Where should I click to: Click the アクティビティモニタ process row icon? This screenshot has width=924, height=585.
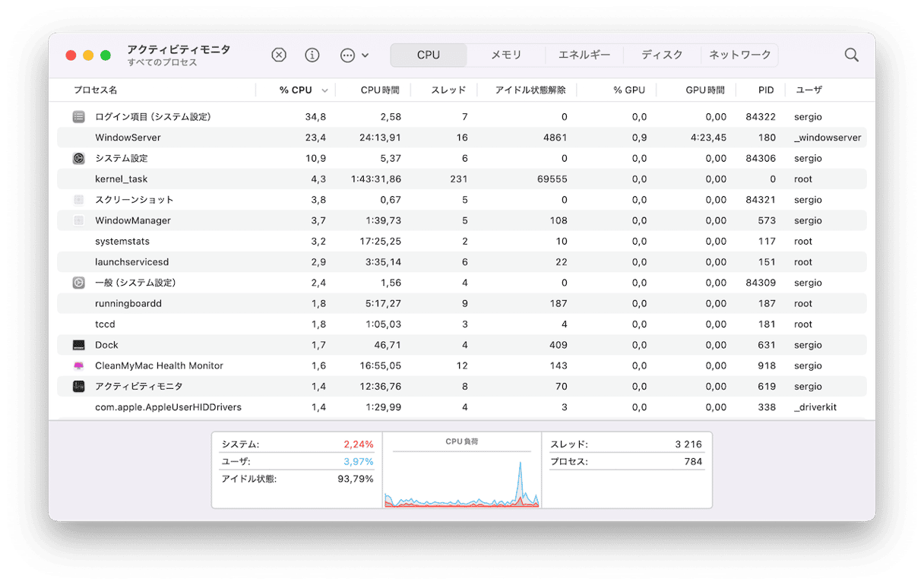(79, 387)
